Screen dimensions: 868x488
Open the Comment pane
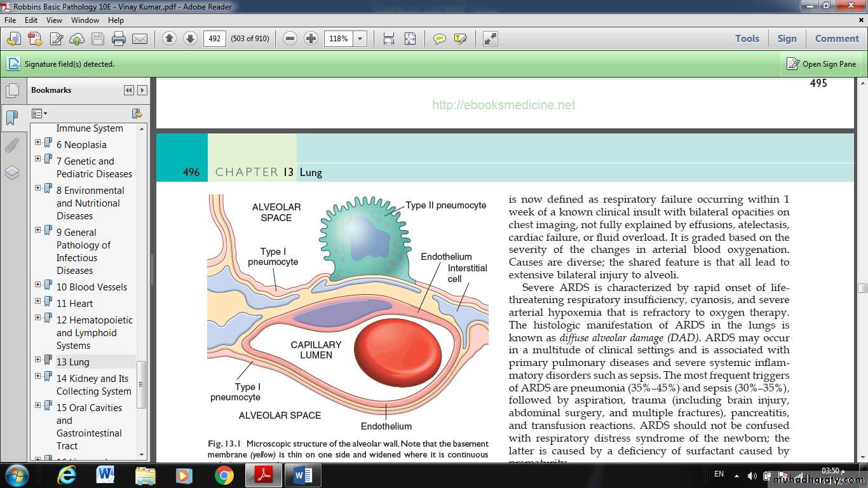[836, 39]
